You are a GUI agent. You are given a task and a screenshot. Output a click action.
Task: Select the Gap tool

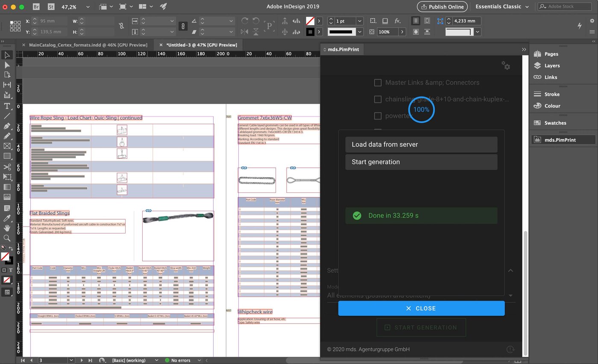(x=7, y=85)
